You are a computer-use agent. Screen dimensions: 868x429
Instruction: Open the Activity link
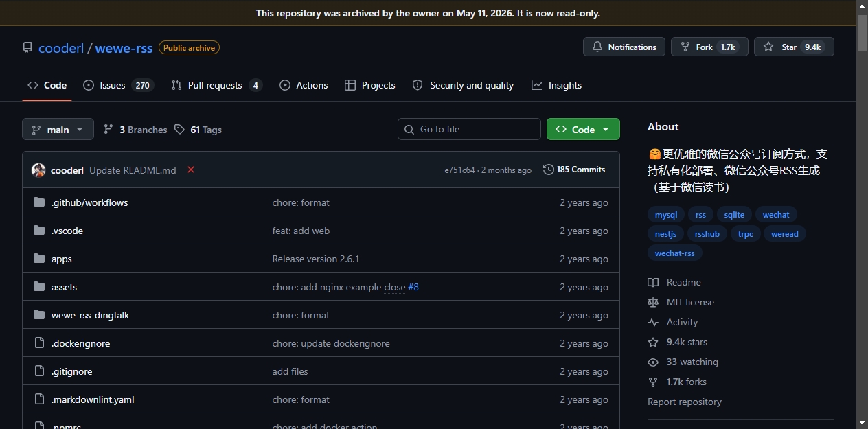pyautogui.click(x=673, y=322)
